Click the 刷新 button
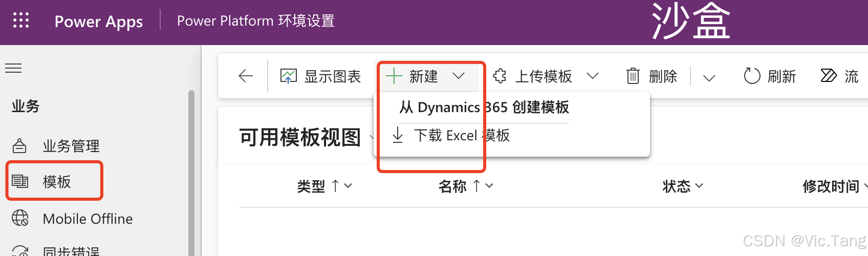Screen dimensions: 868x256 point(770,76)
